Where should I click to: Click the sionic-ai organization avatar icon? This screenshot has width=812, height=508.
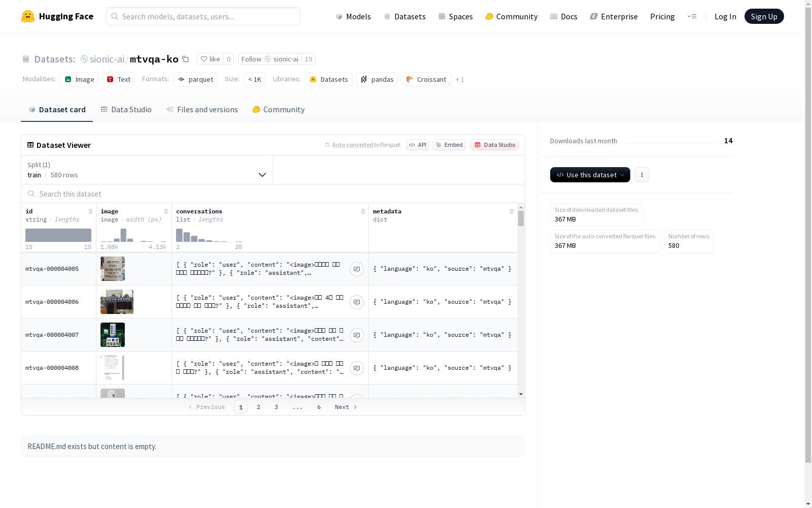click(84, 59)
